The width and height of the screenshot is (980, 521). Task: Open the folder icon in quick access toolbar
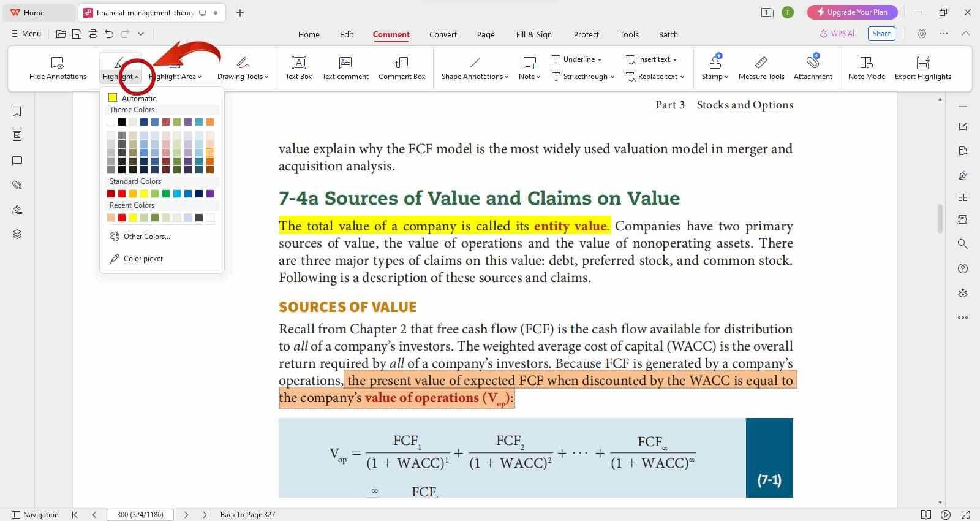tap(61, 34)
